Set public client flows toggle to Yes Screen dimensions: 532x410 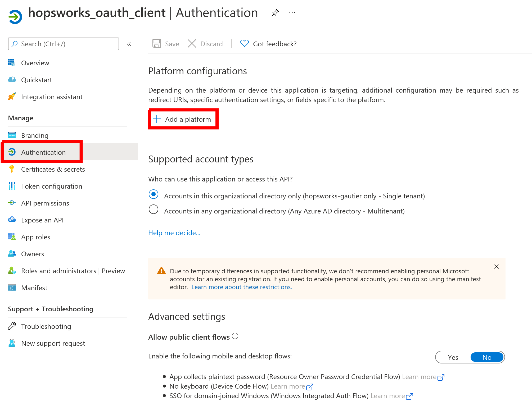(x=453, y=357)
